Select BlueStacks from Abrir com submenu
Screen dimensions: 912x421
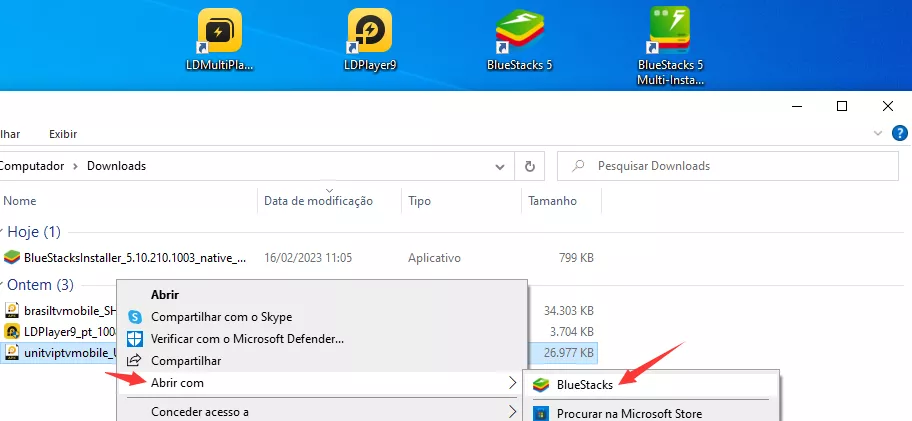pos(585,384)
